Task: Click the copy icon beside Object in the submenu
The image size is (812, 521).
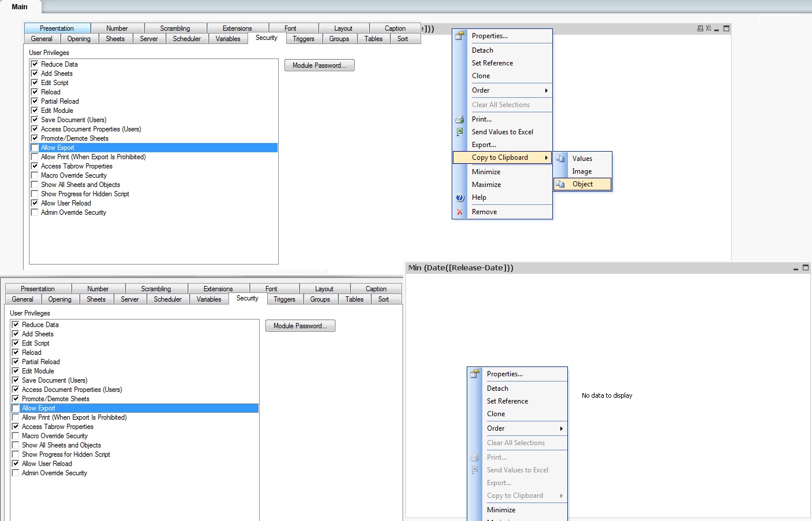Action: [560, 184]
